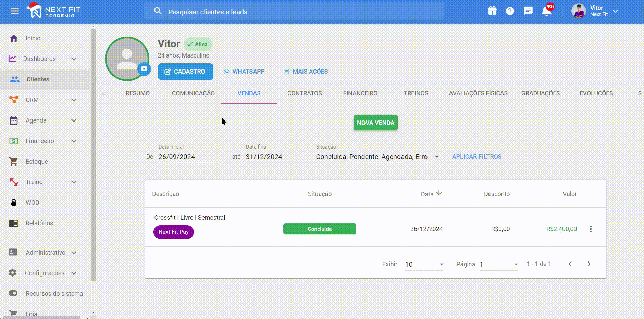This screenshot has height=319, width=644.
Task: Expand the Financeiro submenu chevron
Action: [x=74, y=141]
